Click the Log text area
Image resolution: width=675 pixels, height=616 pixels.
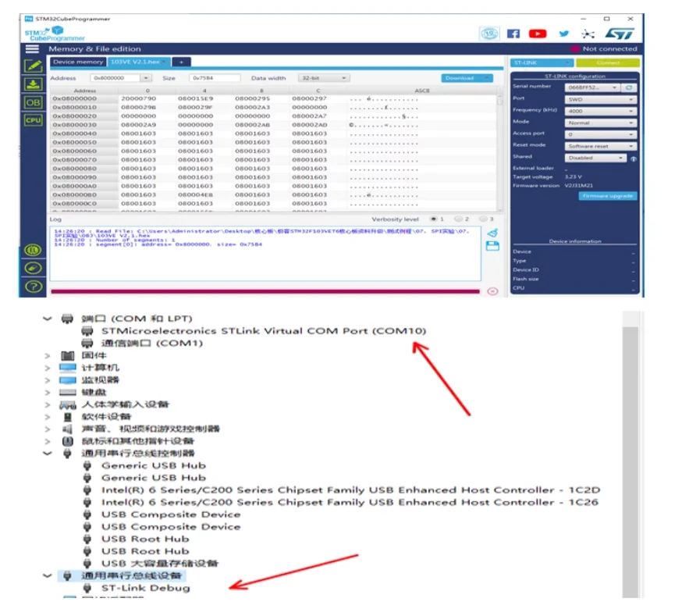(x=265, y=254)
